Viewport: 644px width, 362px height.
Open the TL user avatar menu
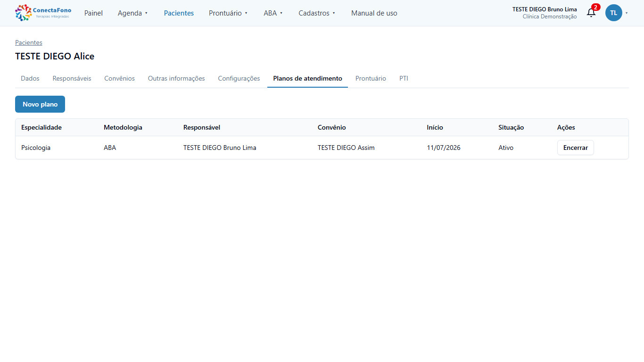(614, 13)
